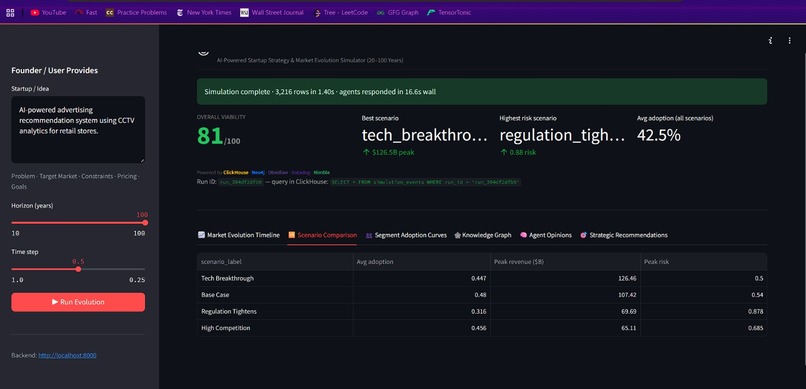Click the $126.5B peak delta label
This screenshot has height=389, width=806.
click(x=388, y=152)
